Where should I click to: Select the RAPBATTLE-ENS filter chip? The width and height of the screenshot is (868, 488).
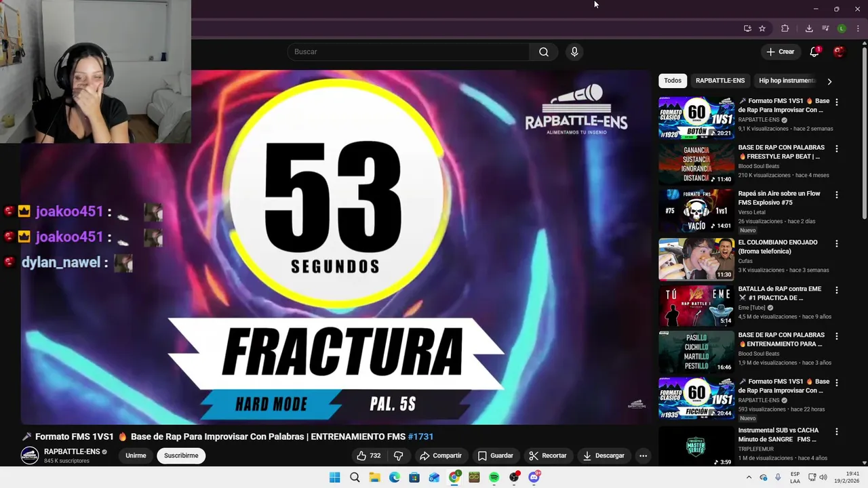720,81
